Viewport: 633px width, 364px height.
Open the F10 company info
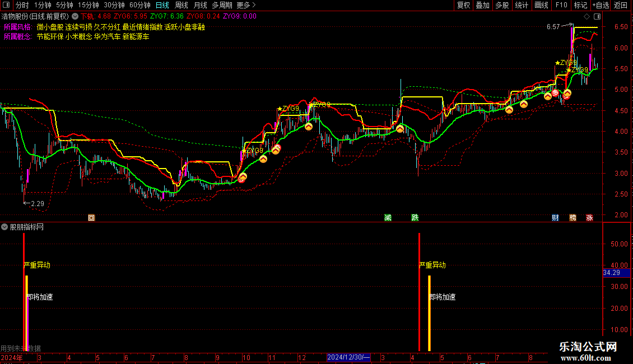pos(561,5)
